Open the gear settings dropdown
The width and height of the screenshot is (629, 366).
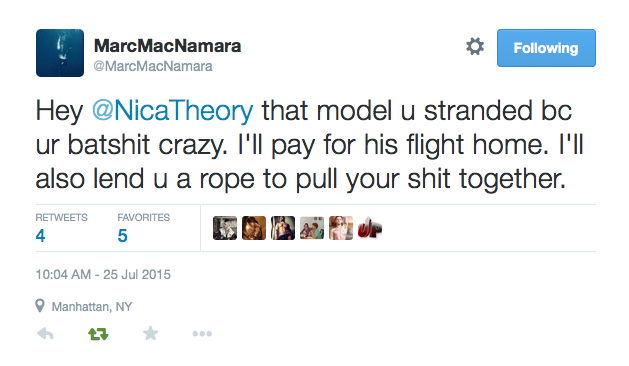(475, 47)
